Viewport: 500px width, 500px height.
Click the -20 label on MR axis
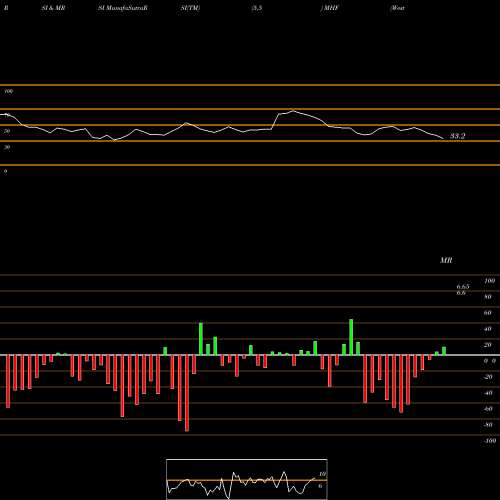pos(488,377)
